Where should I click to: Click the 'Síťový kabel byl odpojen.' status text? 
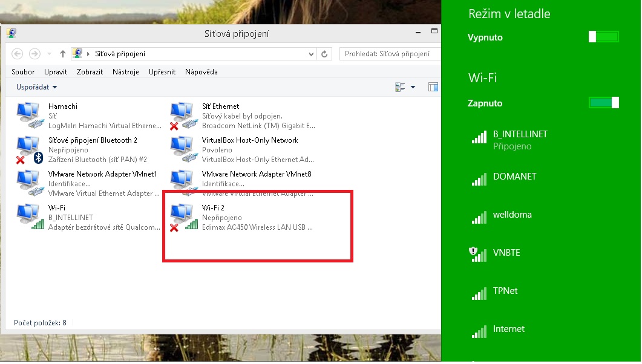[242, 116]
